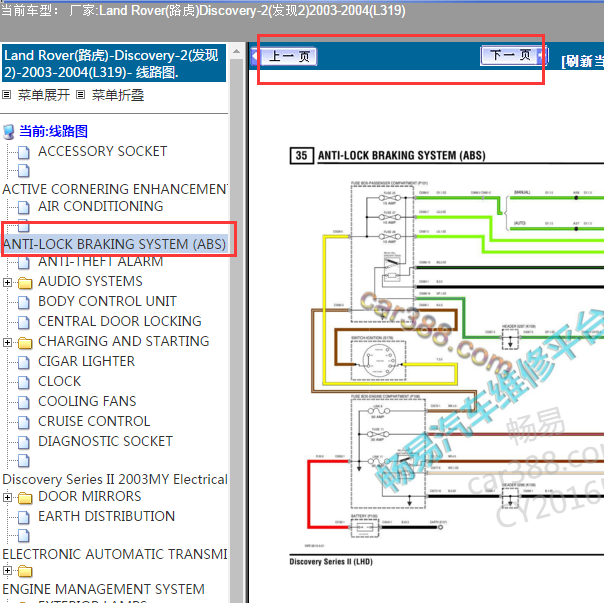The image size is (604, 603).
Task: Click document icon above ELECTRONIC AUTOMATIC TRANSMISSION
Action: click(x=23, y=535)
